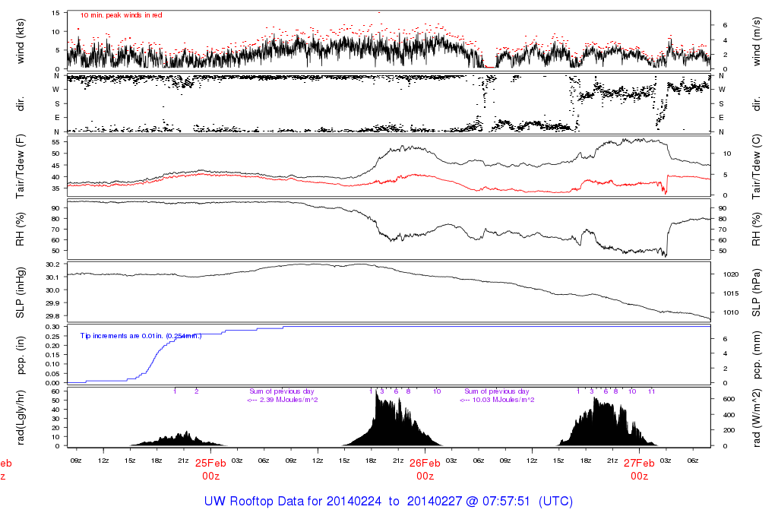The image size is (778, 532).
Task: Click the 'pcp. (in)' axis label
Action: (x=21, y=356)
